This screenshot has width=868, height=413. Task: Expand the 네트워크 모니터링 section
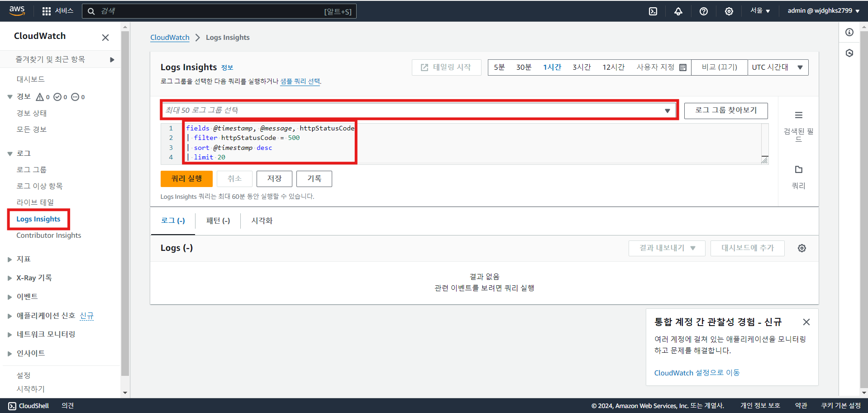pyautogui.click(x=10, y=335)
